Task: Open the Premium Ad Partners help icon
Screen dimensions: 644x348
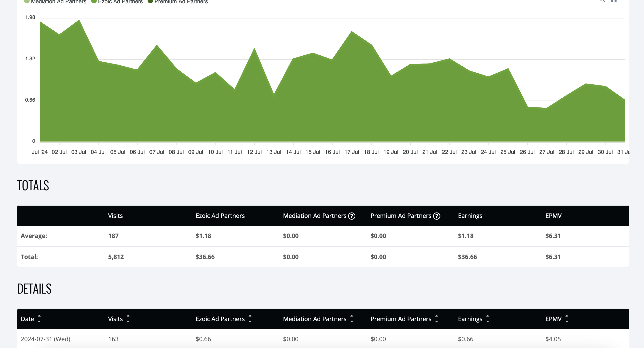Action: click(x=436, y=216)
